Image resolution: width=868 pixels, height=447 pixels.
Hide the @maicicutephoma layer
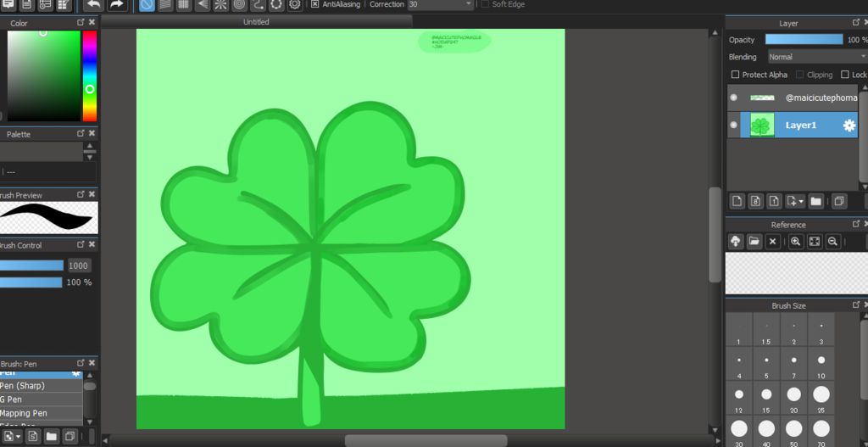pyautogui.click(x=734, y=98)
